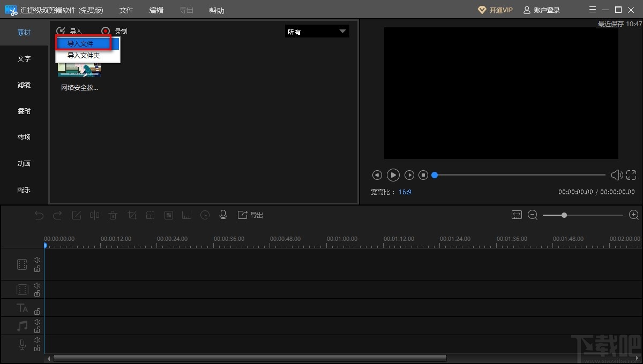The height and width of the screenshot is (364, 643).
Task: Click the timeline zoom-out magnifier icon
Action: [533, 215]
